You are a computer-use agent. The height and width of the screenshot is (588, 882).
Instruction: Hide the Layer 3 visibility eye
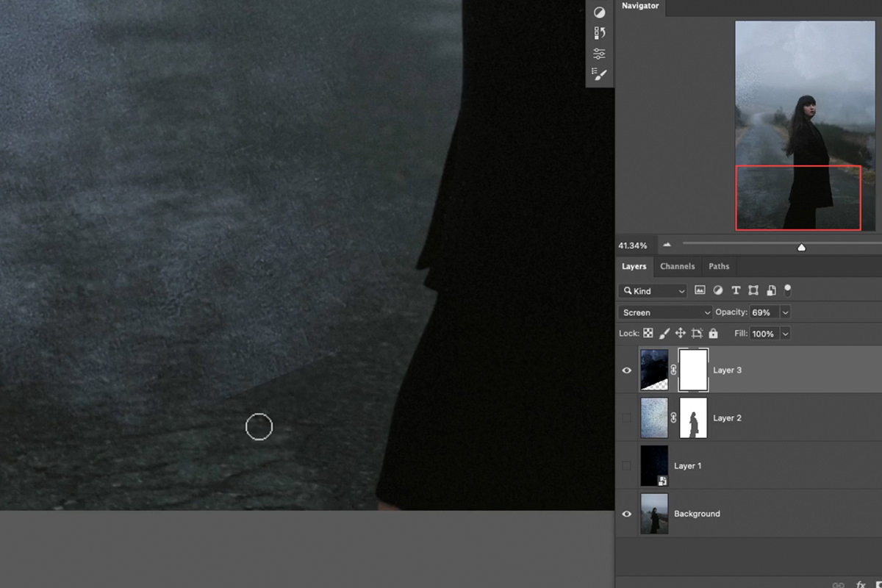coord(626,370)
